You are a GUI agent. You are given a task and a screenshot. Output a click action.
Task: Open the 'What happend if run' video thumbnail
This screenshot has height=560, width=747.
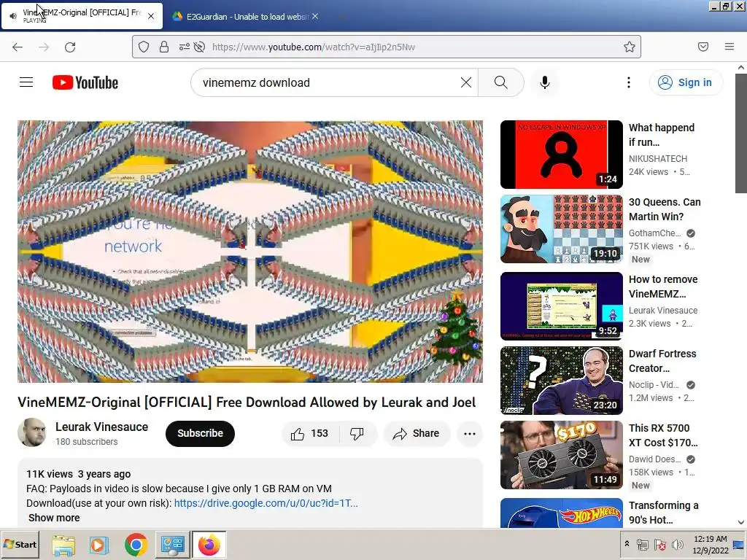click(562, 155)
